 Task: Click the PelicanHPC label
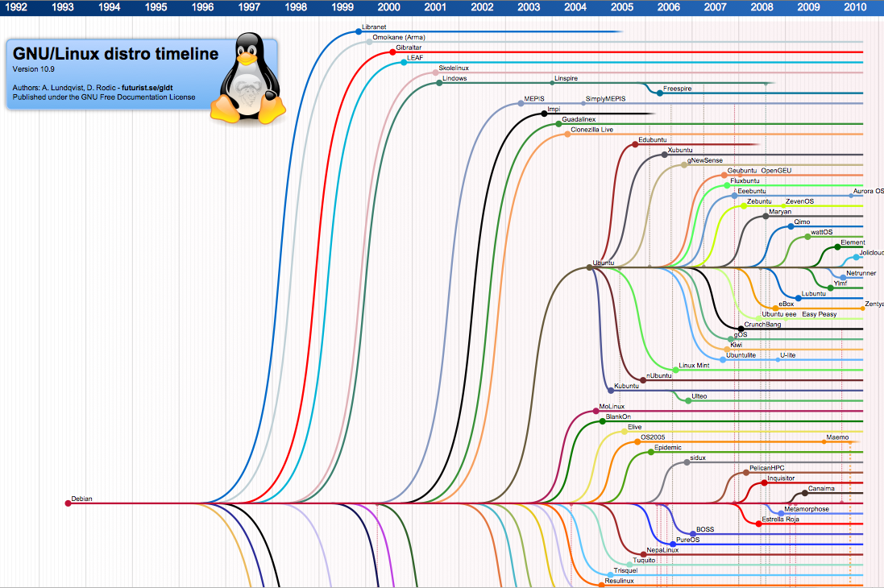pos(766,468)
